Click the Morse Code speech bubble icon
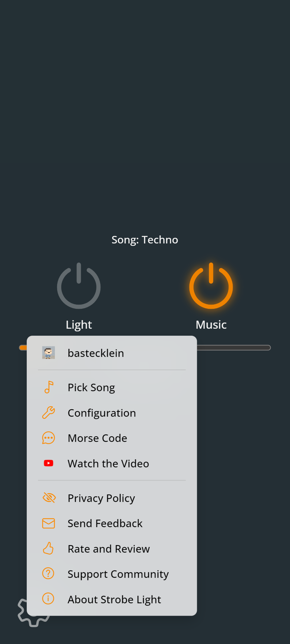The width and height of the screenshot is (290, 644). point(49,438)
